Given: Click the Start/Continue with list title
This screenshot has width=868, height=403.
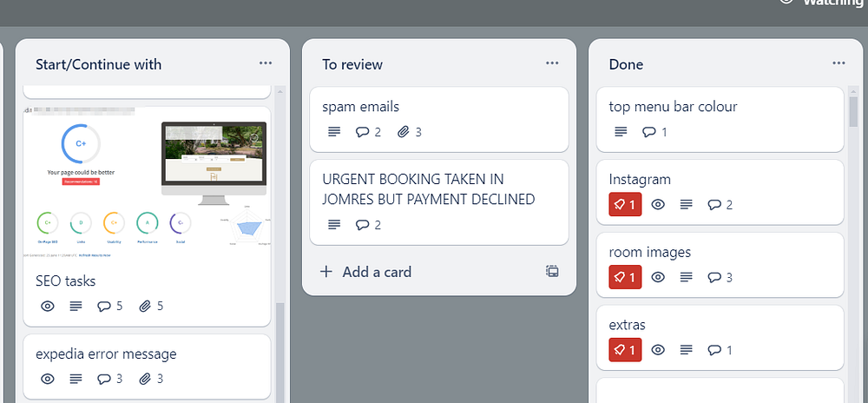Looking at the screenshot, I should [99, 64].
